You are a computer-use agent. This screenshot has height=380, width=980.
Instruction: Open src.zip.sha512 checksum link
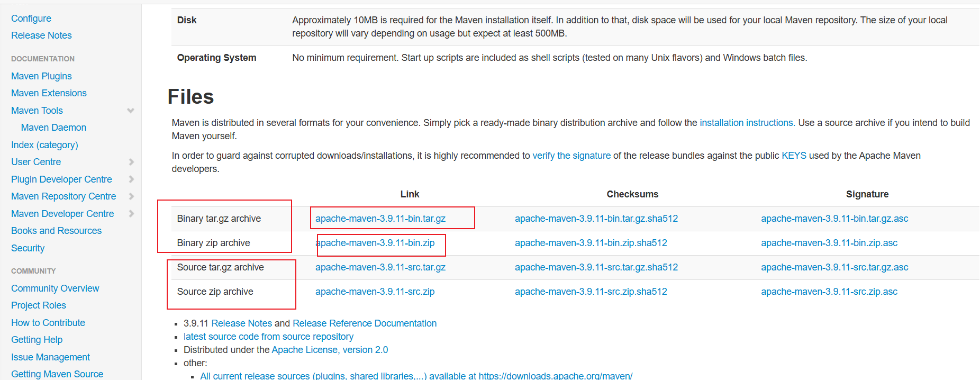point(591,292)
